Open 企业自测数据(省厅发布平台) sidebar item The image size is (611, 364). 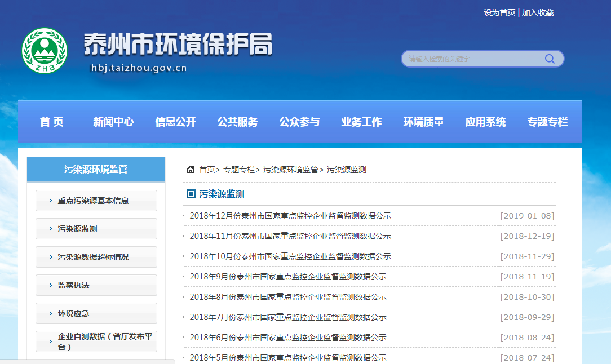click(96, 341)
